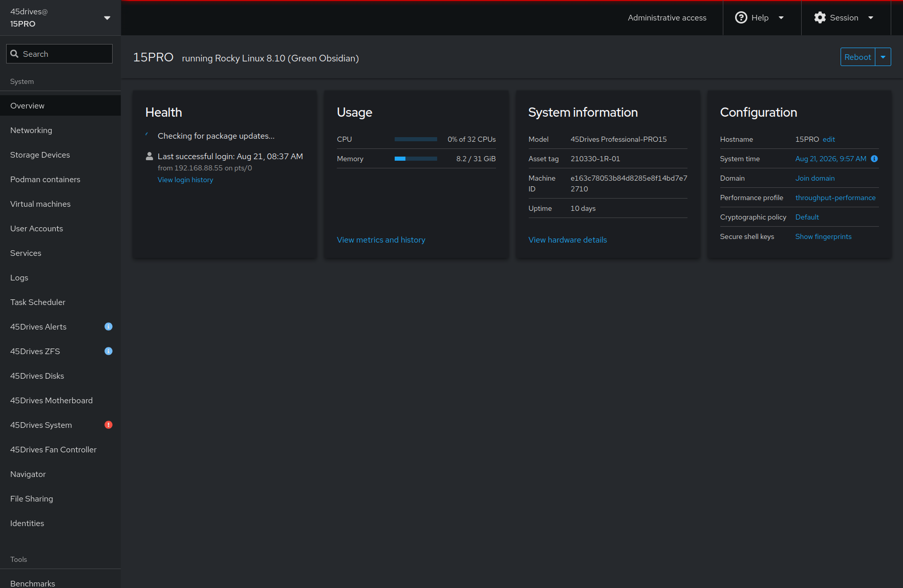The image size is (903, 588).
Task: Select Podman containers in sidebar
Action: pos(60,179)
